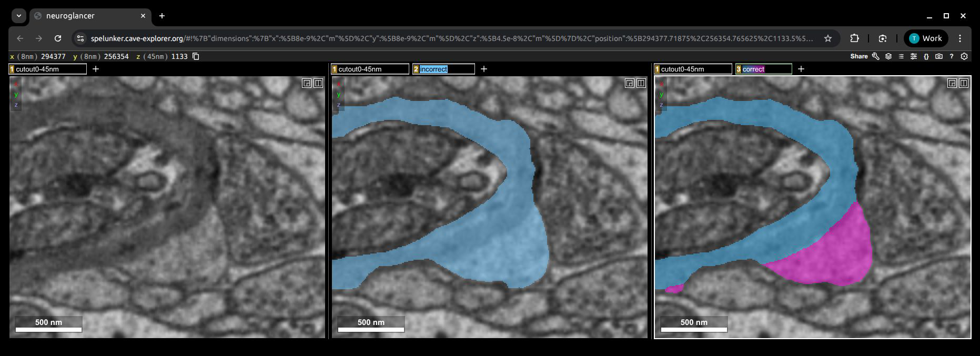Open a new browser tab
This screenshot has width=980, height=356.
[x=162, y=16]
